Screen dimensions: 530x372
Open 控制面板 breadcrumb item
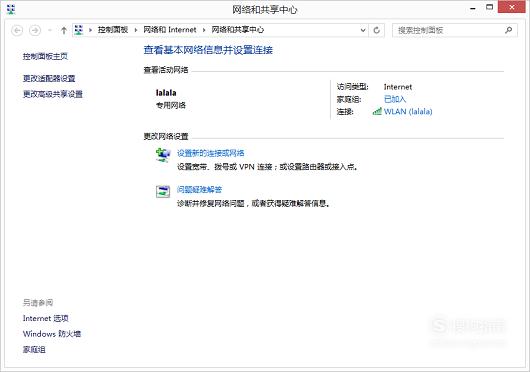tap(113, 30)
